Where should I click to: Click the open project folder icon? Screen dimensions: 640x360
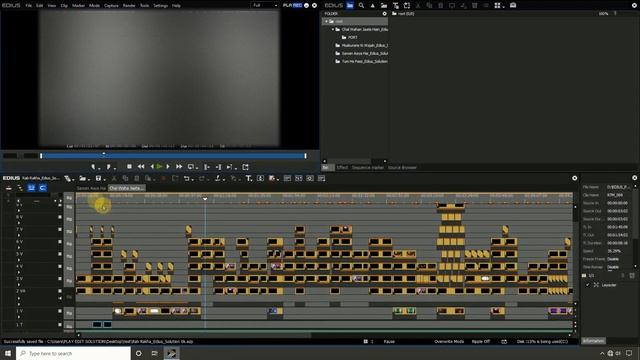82,178
